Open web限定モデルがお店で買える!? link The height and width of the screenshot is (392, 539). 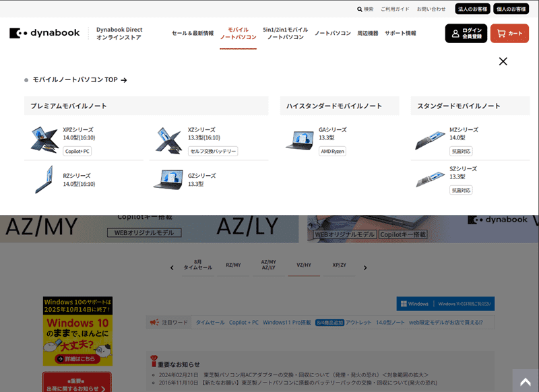click(x=446, y=323)
